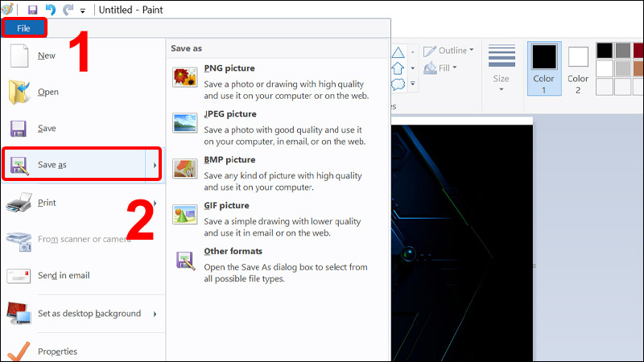This screenshot has width=644, height=362.
Task: Select the up arrow shape
Action: pos(398,68)
